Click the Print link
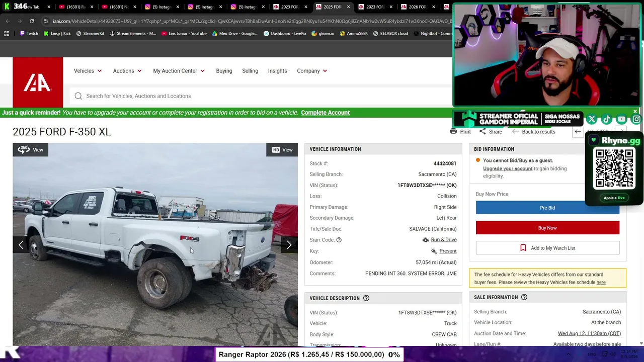Image resolution: width=644 pixels, height=362 pixels. point(465,132)
